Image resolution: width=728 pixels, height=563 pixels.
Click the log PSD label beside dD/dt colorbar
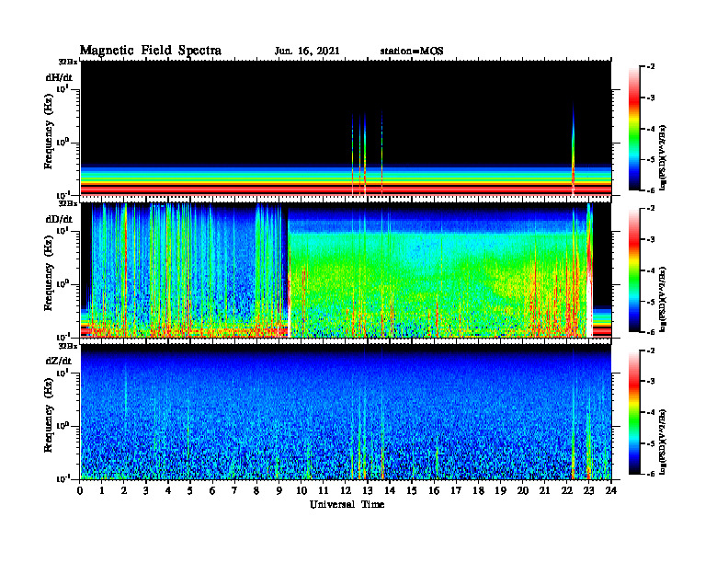point(663,300)
